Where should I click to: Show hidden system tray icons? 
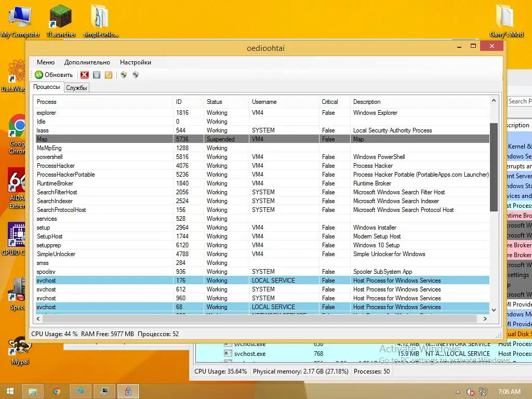[458, 392]
